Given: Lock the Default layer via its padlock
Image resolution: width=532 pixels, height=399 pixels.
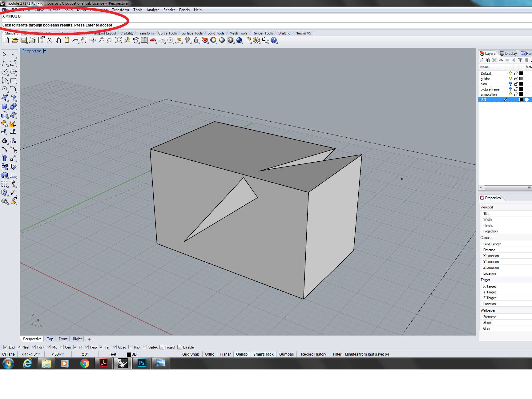Looking at the screenshot, I should [517, 73].
